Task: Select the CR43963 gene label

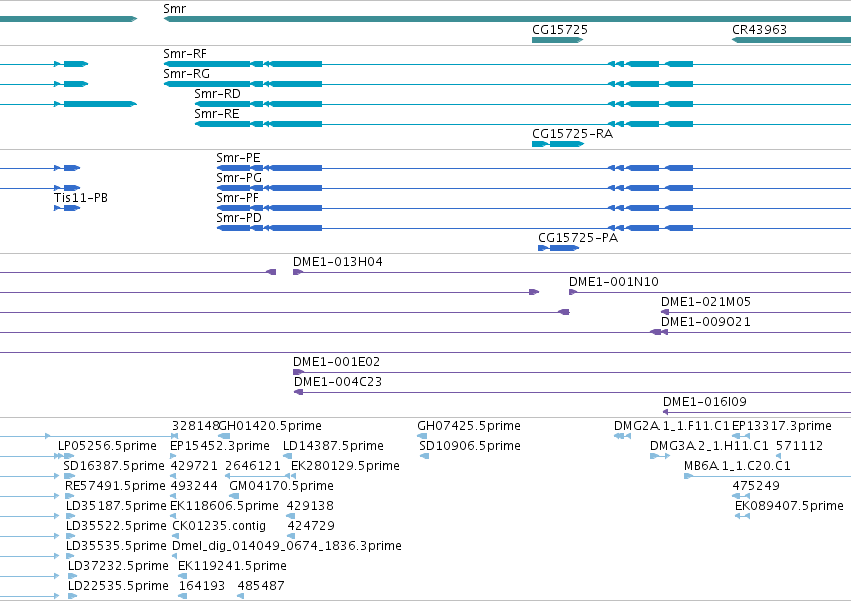Action: click(759, 30)
